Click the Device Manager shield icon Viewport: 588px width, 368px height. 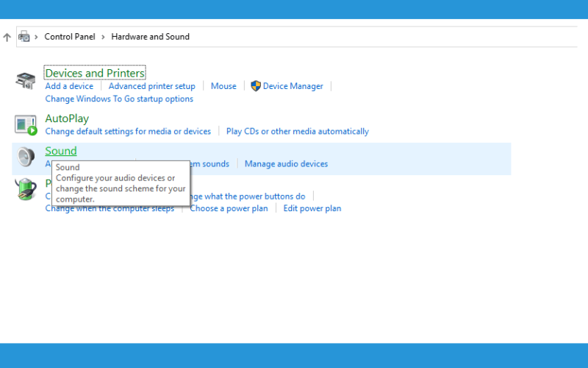coord(256,86)
